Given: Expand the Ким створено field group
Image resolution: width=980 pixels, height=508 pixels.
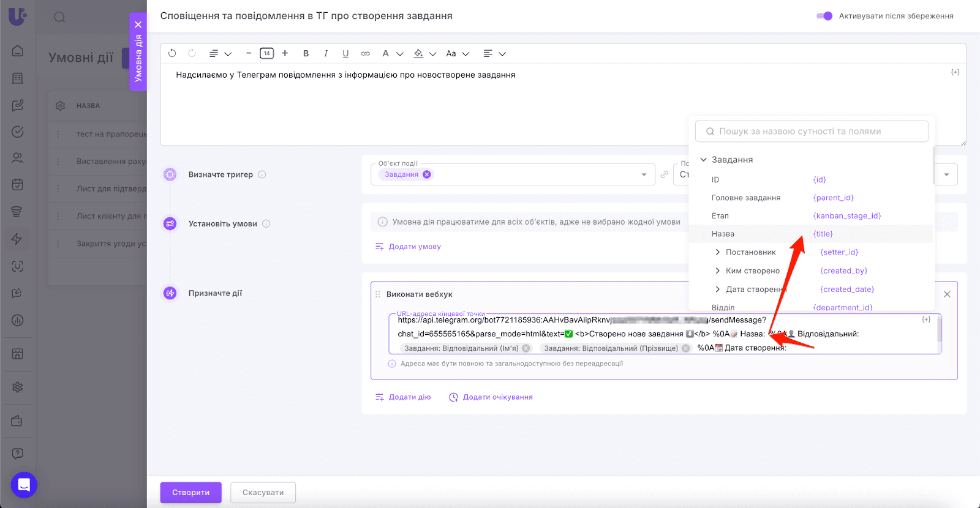Looking at the screenshot, I should pyautogui.click(x=718, y=271).
